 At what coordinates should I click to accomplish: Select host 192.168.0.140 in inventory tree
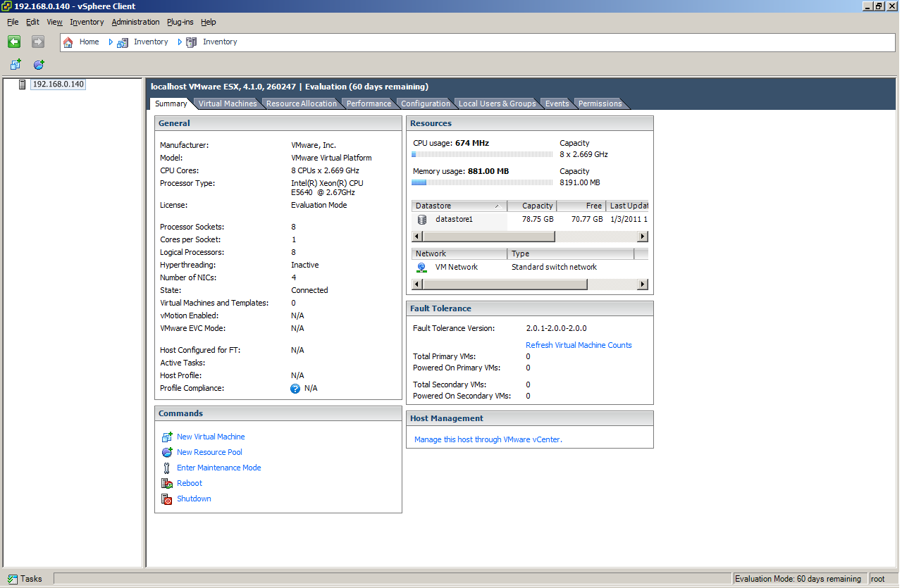pyautogui.click(x=58, y=85)
